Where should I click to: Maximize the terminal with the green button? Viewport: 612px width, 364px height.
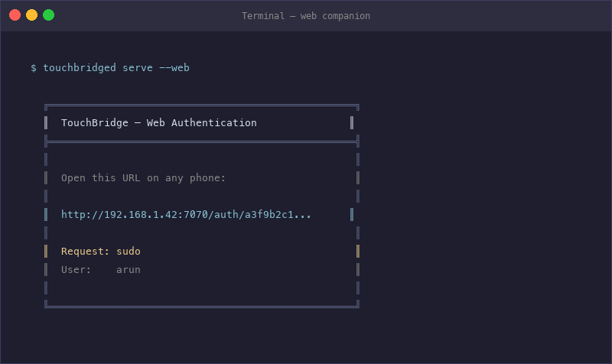[48, 15]
